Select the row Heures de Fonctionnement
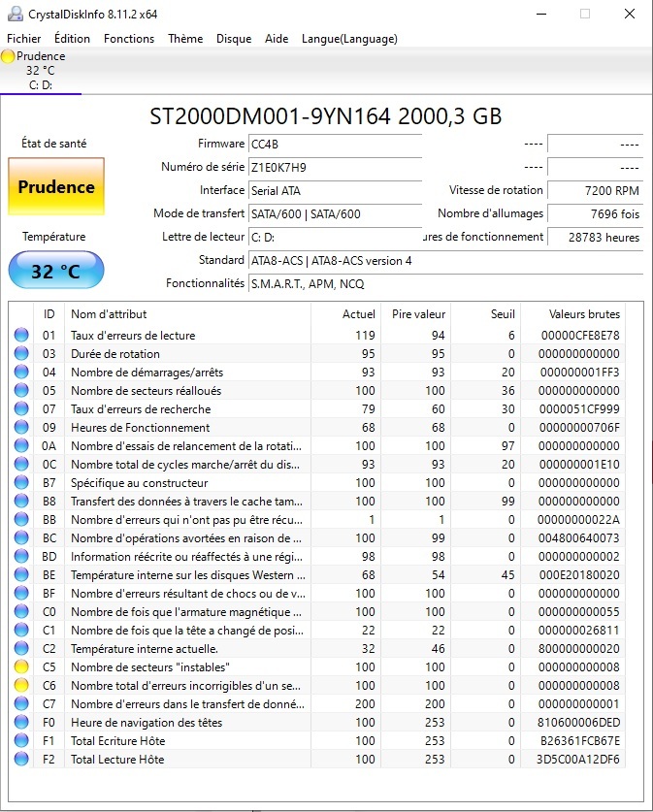Viewport: 653px width, 812px height. tap(317, 427)
